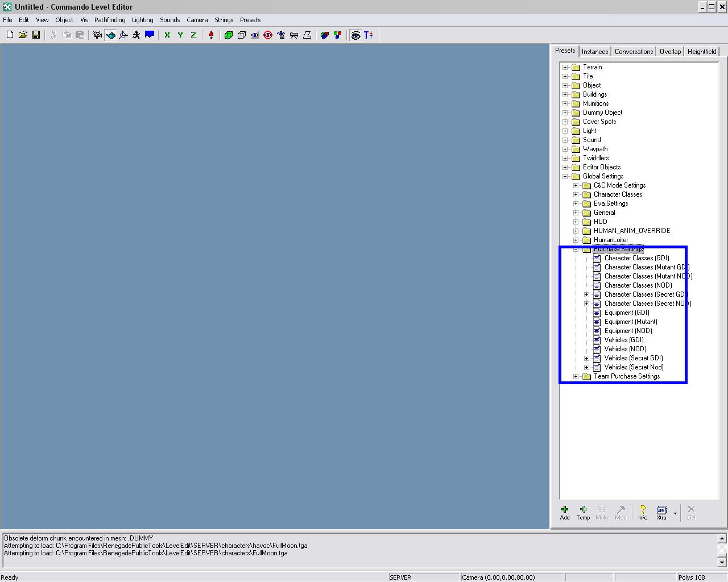Viewport: 728px width, 582px height.
Task: Select Equipment (GDI) in the tree
Action: pos(626,313)
